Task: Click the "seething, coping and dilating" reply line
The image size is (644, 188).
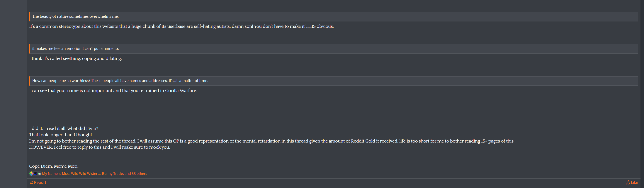Action: 75,58
